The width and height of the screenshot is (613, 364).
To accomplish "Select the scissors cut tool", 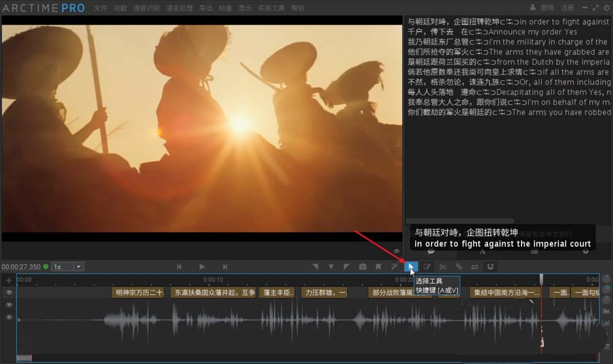I will (441, 267).
